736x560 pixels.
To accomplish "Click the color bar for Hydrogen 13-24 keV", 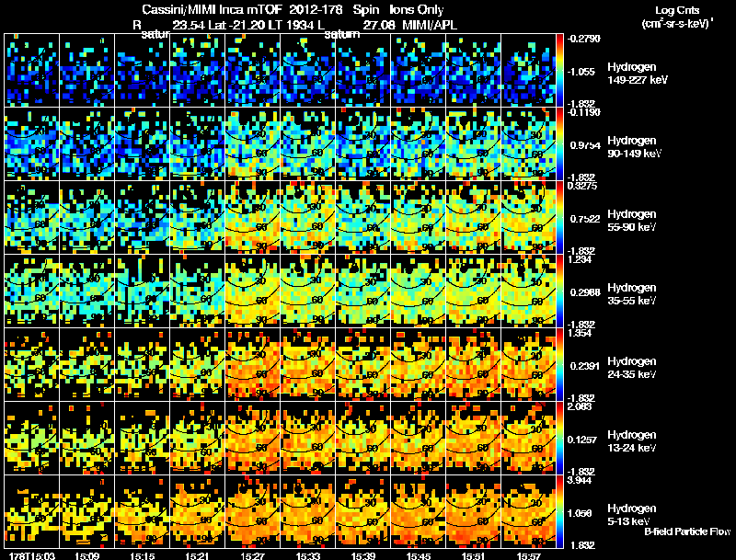I will tap(559, 438).
